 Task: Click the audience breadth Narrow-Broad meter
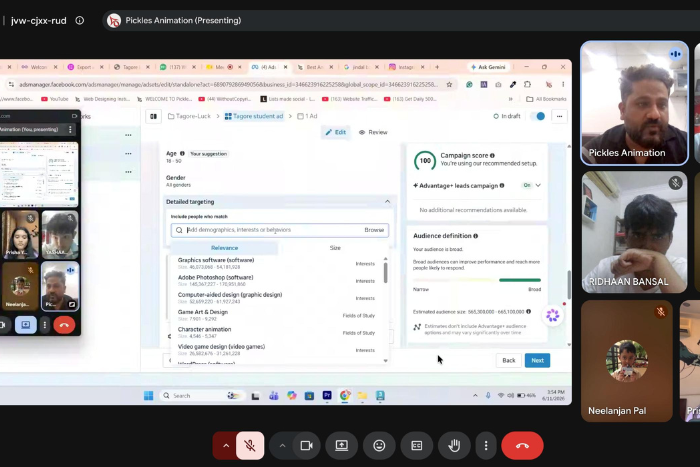coord(477,280)
